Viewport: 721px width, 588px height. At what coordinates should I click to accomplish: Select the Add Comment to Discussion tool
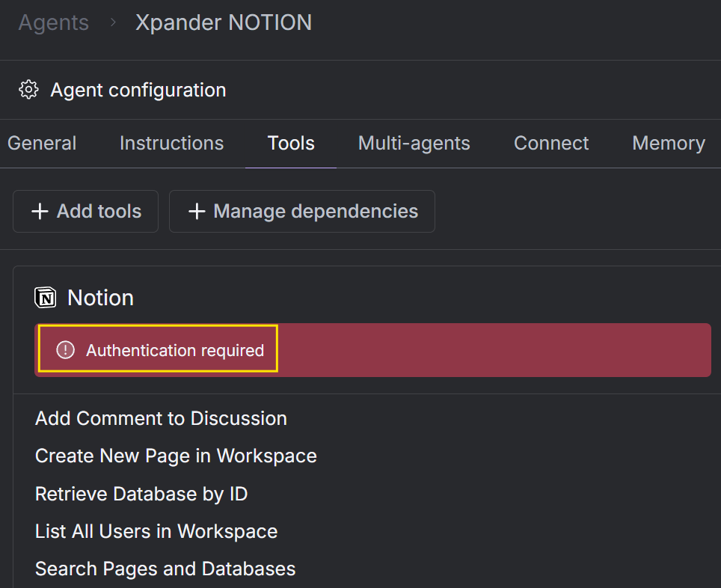pos(161,418)
